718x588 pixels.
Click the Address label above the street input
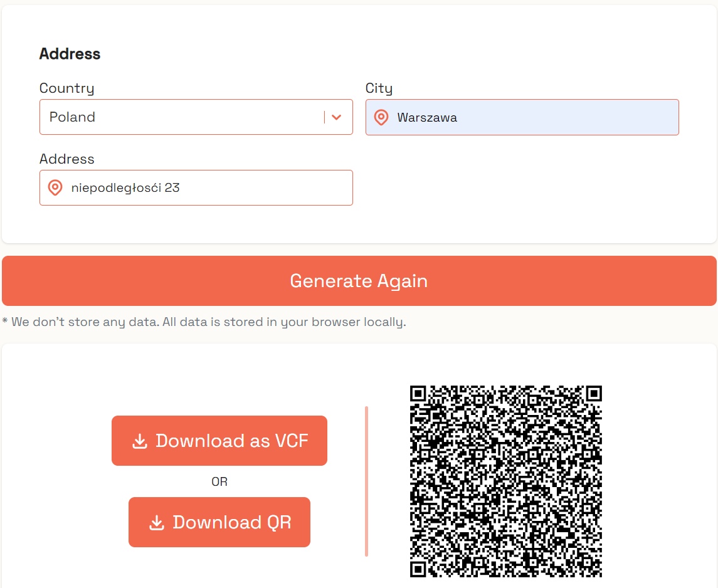tap(67, 159)
